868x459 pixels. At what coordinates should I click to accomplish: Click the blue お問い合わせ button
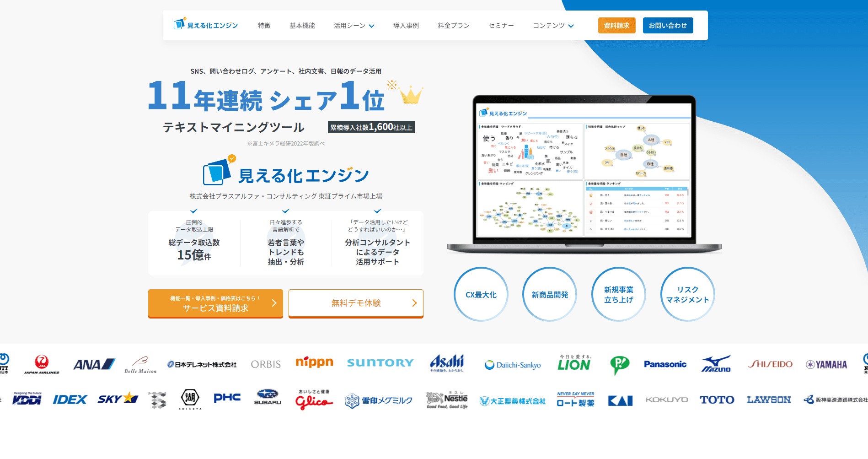click(x=668, y=26)
